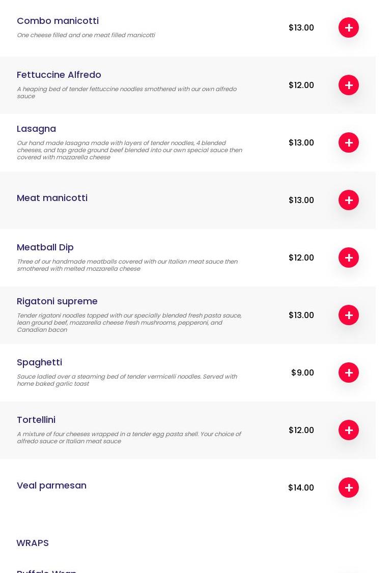The height and width of the screenshot is (573, 392).
Task: Click the plus button beside Lasagna
Action: pos(349,142)
